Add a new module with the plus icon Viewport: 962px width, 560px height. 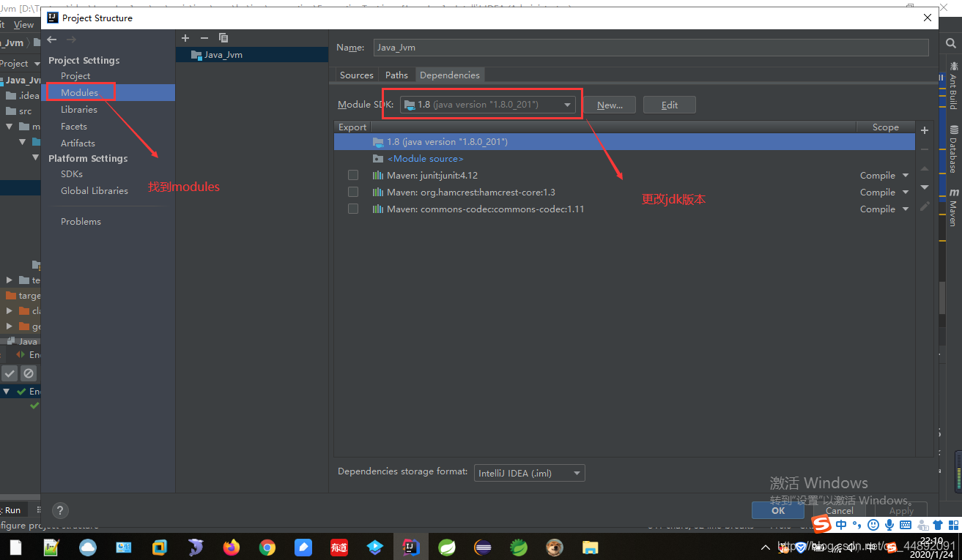[x=185, y=38]
